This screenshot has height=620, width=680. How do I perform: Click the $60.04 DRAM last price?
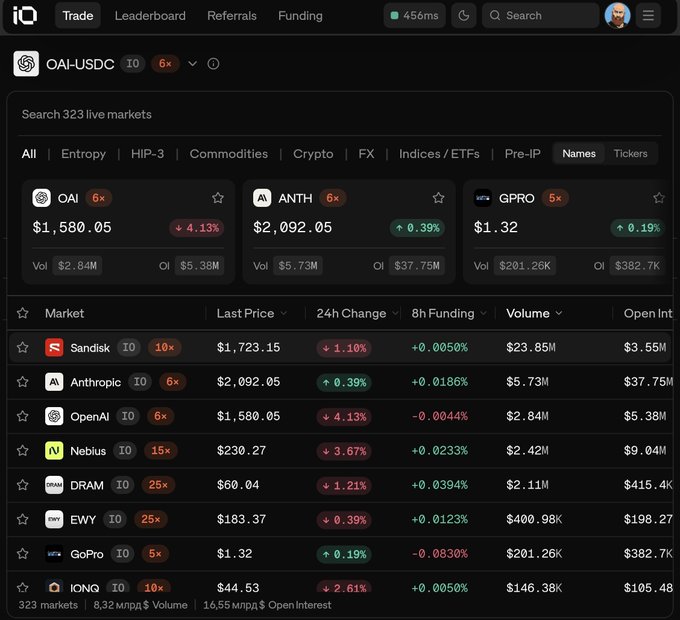click(238, 485)
